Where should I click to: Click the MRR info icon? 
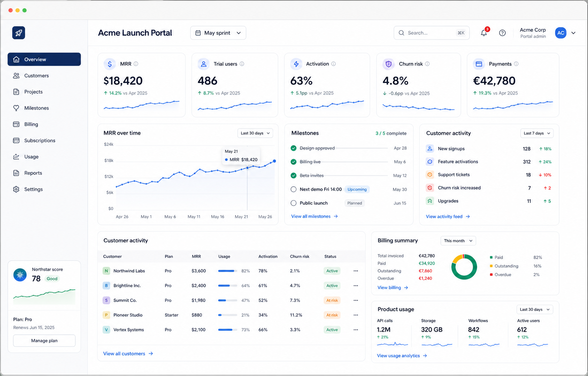(136, 64)
